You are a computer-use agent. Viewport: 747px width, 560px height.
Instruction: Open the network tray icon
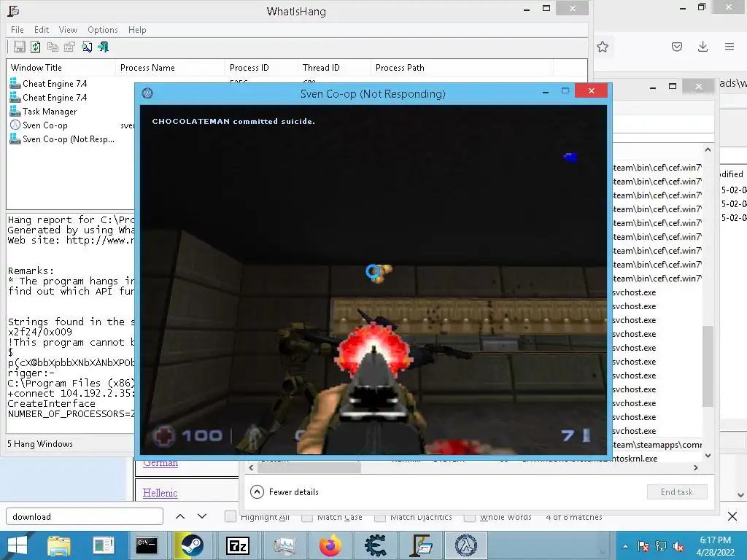click(661, 546)
